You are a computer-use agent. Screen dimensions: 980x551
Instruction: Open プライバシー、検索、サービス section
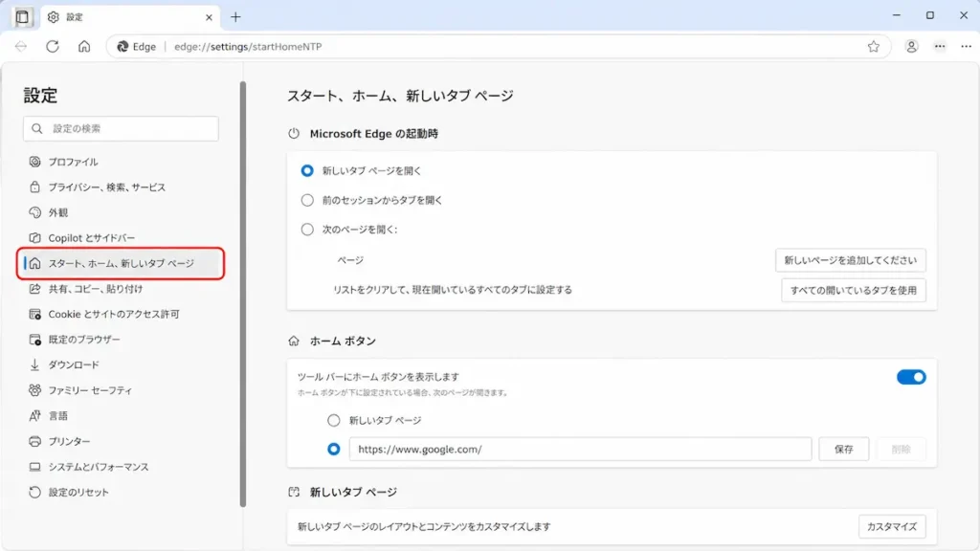121,187
